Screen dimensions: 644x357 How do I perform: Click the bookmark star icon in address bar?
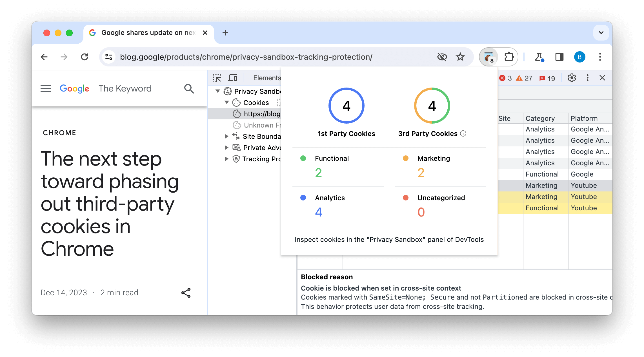click(x=460, y=57)
